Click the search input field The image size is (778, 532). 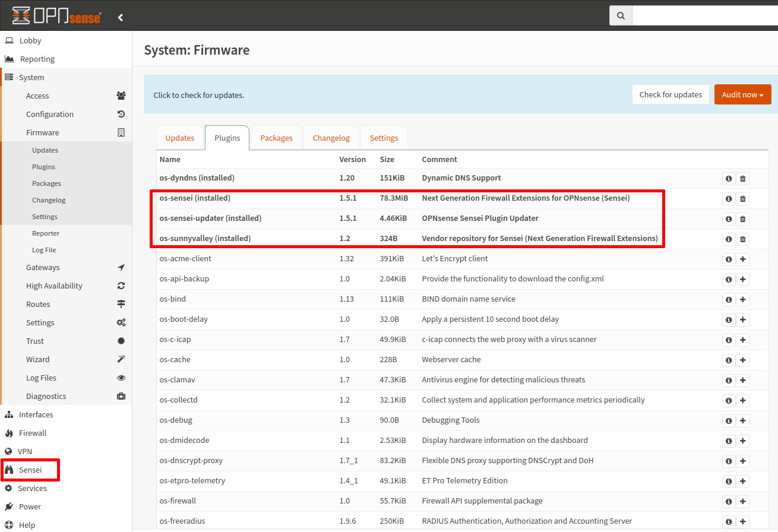(701, 15)
